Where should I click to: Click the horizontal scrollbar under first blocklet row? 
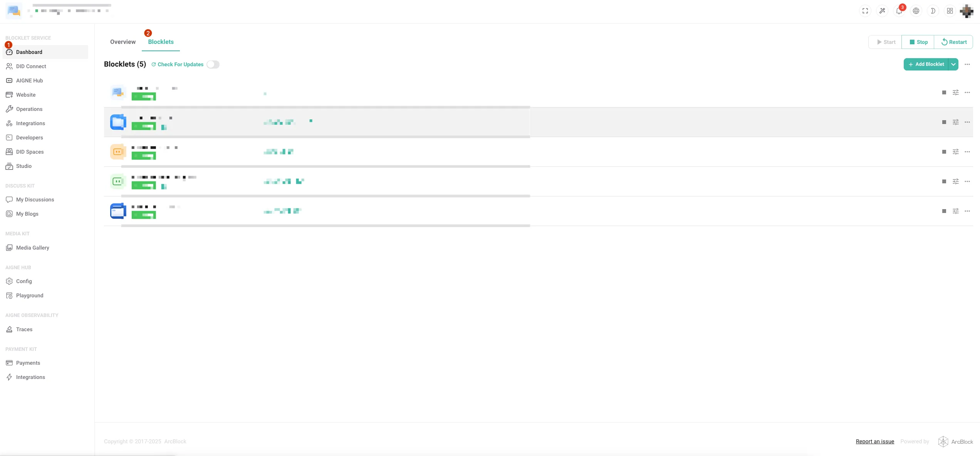pyautogui.click(x=326, y=107)
